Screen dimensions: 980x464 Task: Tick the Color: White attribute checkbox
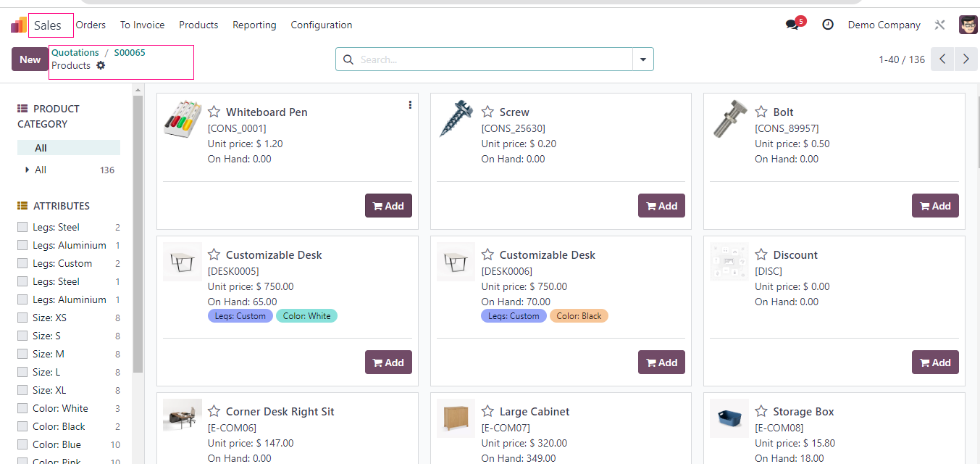22,408
